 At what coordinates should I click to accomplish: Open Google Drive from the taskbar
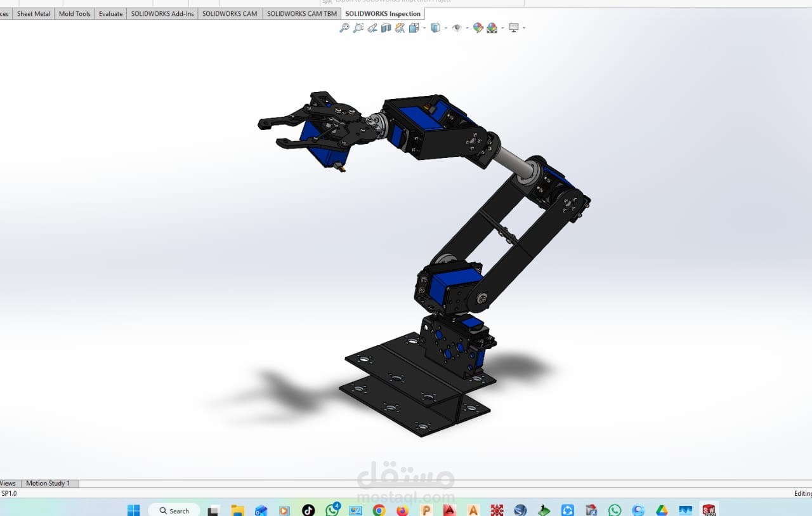[662, 510]
